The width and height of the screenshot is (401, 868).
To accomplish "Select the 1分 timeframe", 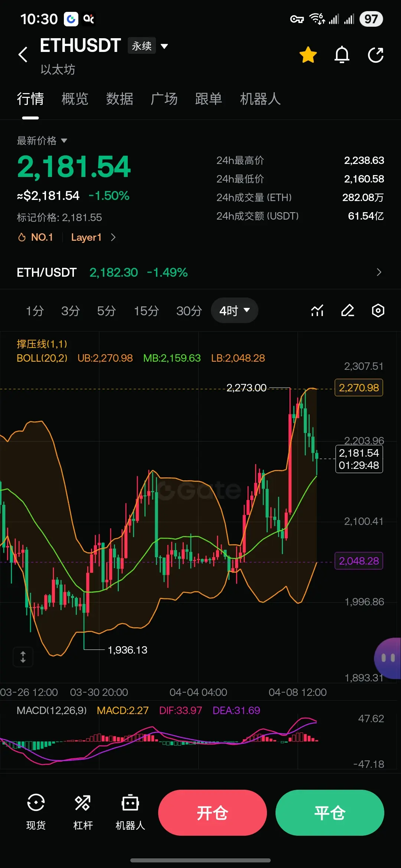I will click(x=35, y=311).
